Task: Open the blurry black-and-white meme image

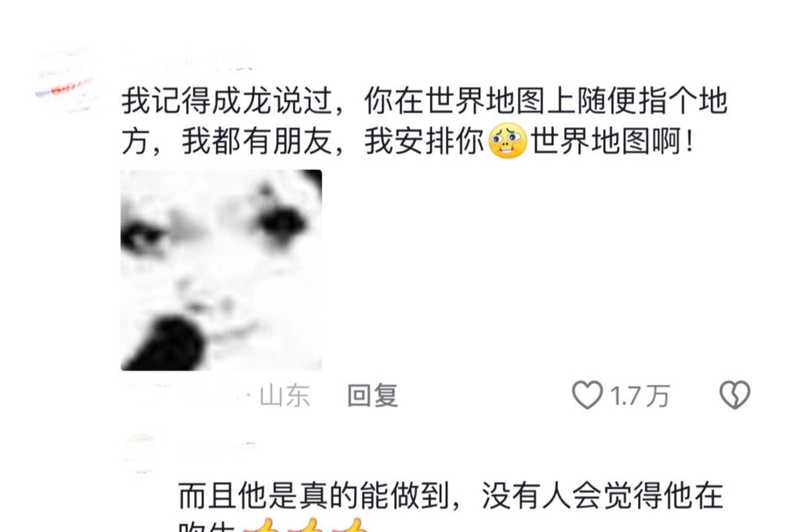Action: coord(222,271)
